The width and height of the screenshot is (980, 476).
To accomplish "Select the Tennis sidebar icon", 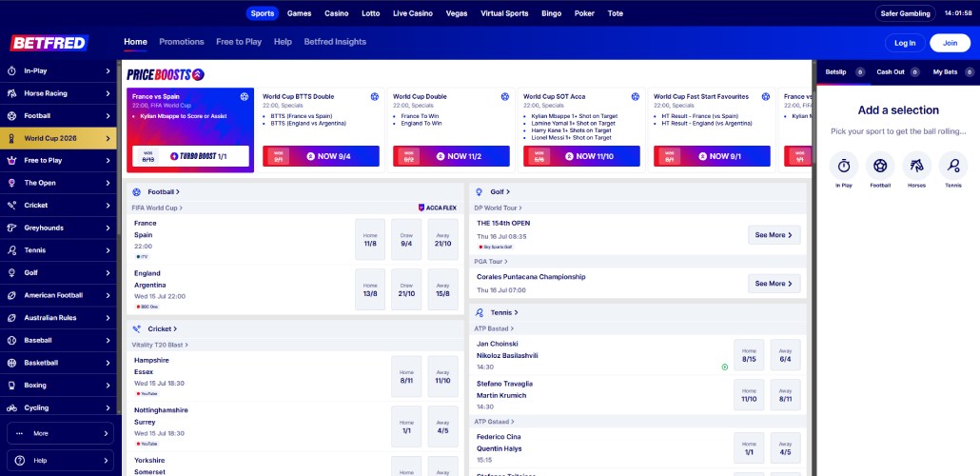I will 11,250.
